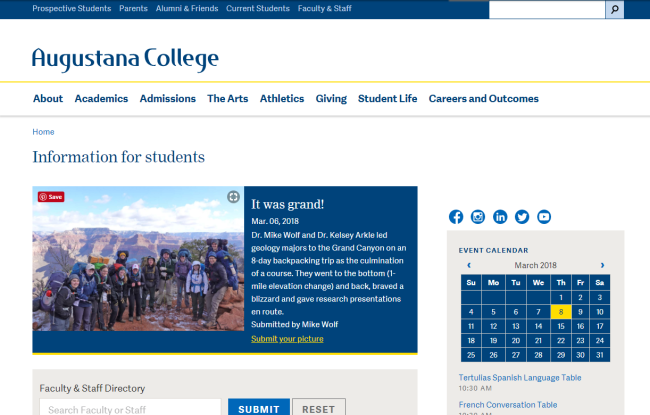Click the Home breadcrumb link
This screenshot has height=415, width=650.
point(44,132)
